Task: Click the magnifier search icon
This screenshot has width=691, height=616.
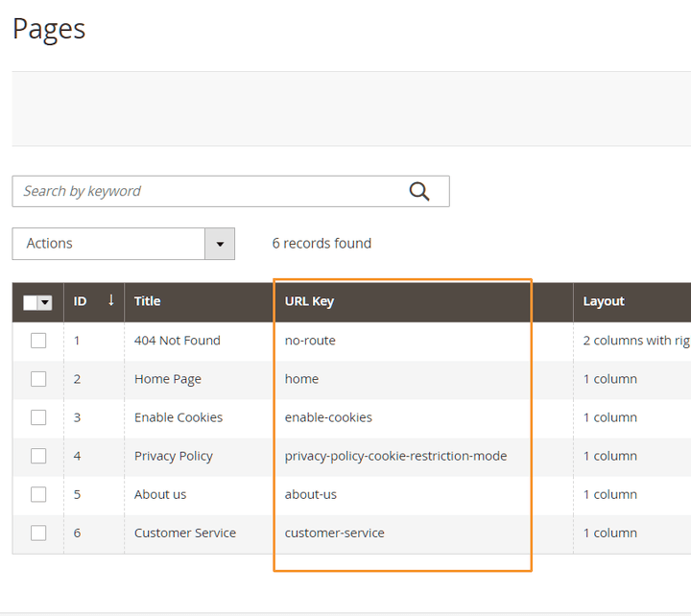Action: 419,191
